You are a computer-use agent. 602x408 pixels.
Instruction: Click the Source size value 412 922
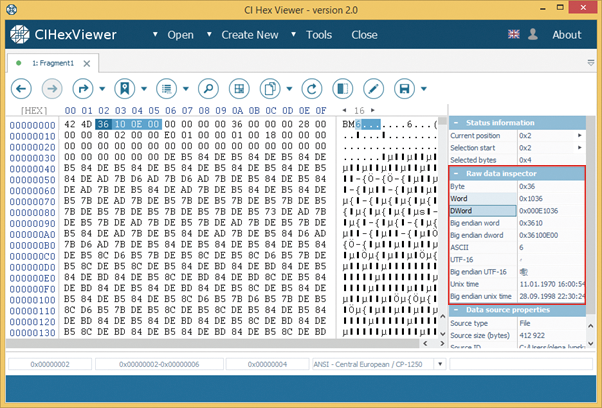[x=532, y=335]
